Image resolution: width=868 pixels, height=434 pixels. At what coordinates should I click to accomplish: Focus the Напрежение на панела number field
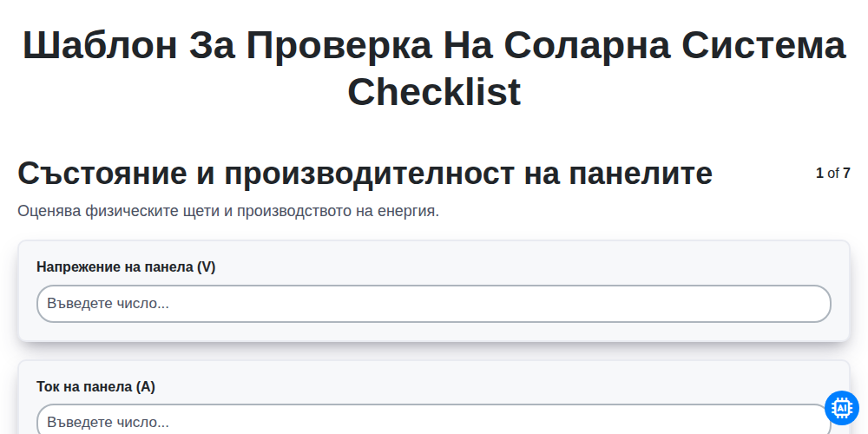point(434,304)
